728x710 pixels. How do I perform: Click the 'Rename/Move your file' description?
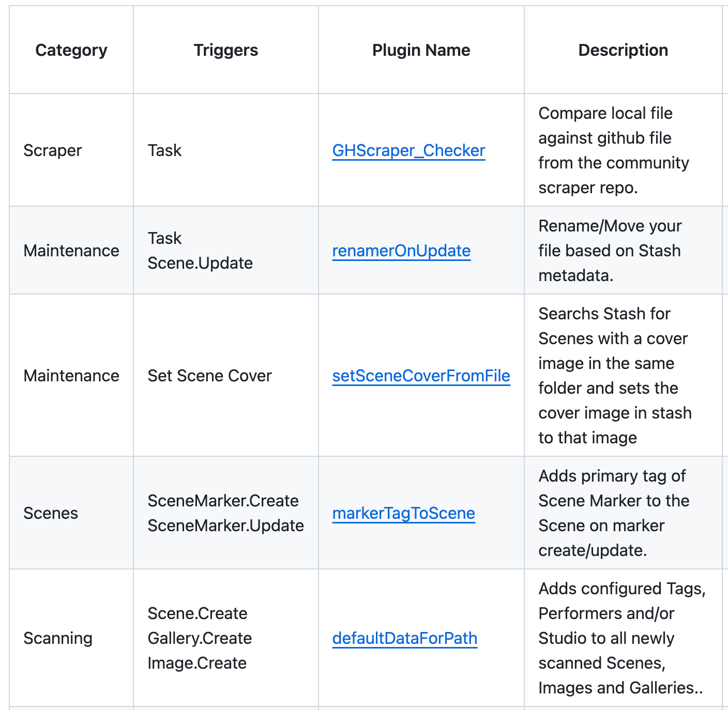610,251
